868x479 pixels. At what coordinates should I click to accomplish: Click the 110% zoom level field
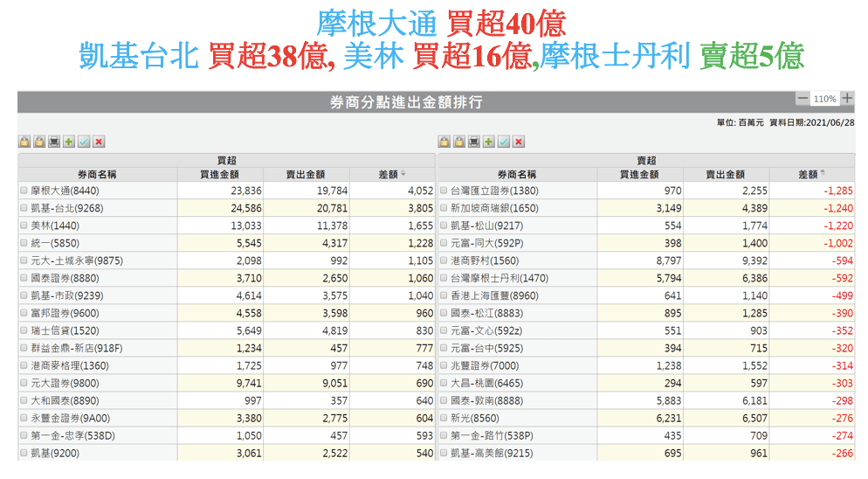[x=824, y=99]
